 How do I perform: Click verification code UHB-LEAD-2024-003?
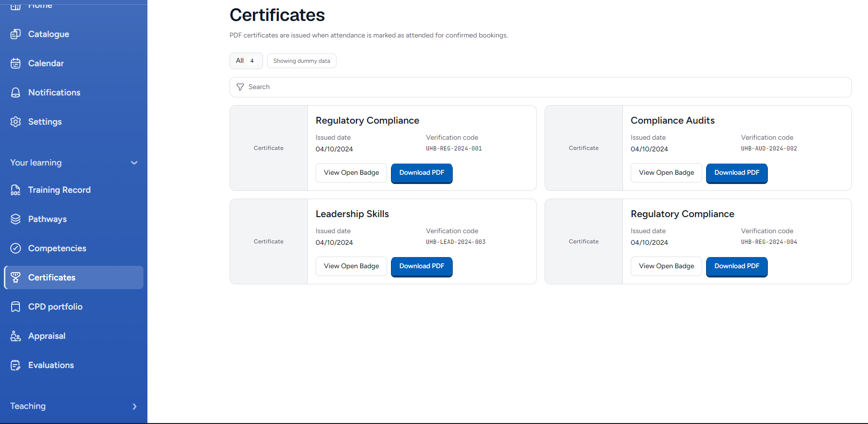tap(456, 242)
